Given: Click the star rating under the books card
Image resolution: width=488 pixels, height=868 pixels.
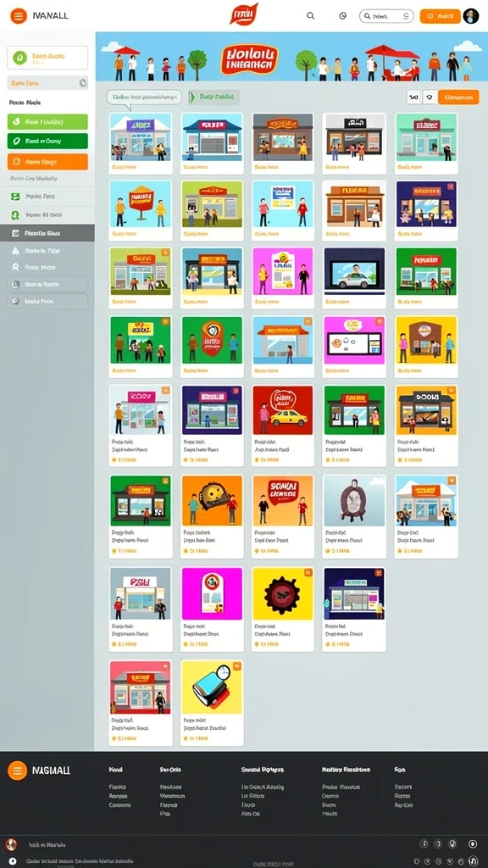Looking at the screenshot, I should [x=196, y=738].
